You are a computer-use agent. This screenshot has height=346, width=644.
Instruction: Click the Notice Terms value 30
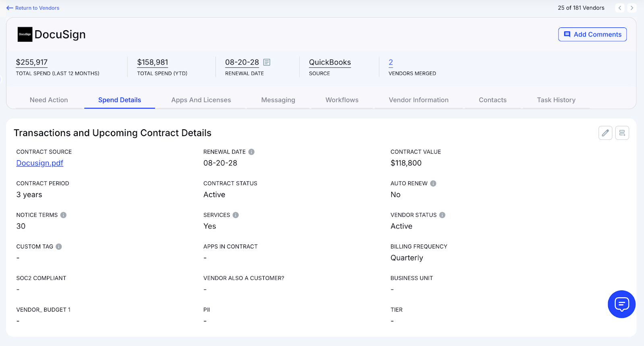[x=21, y=226]
